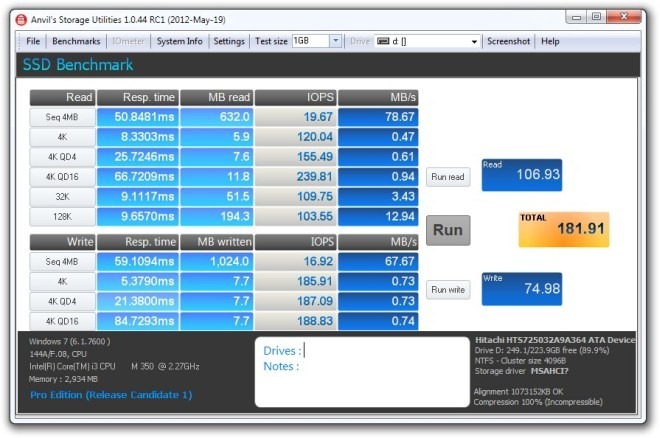This screenshot has height=438, width=660.
Task: Click the Windows 7 (6.1.7600) text
Action: click(x=69, y=341)
